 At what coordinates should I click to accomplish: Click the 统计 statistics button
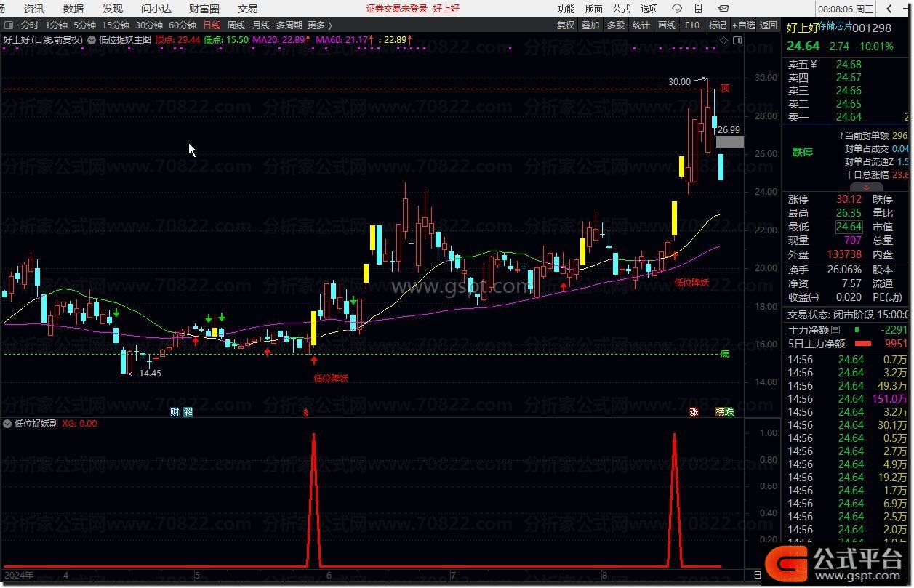(x=641, y=25)
